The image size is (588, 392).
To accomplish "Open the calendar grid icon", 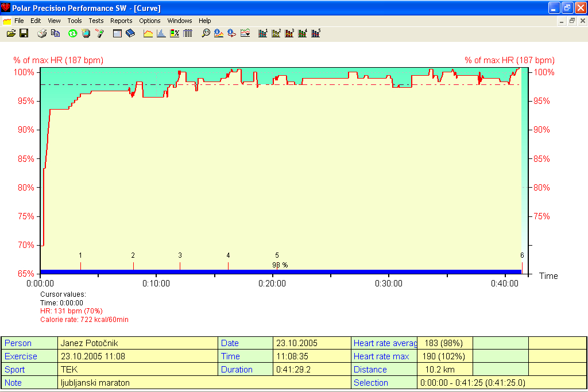I will click(117, 33).
